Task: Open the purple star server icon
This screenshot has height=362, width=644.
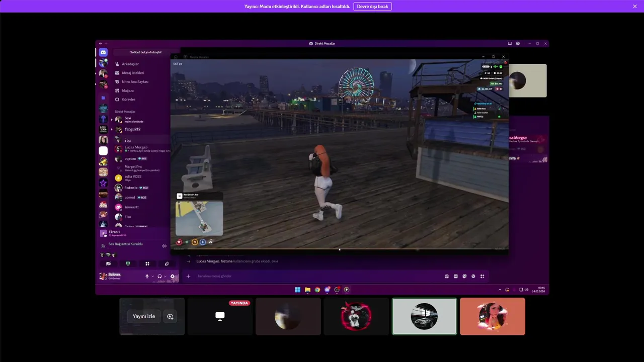Action: coord(103,183)
